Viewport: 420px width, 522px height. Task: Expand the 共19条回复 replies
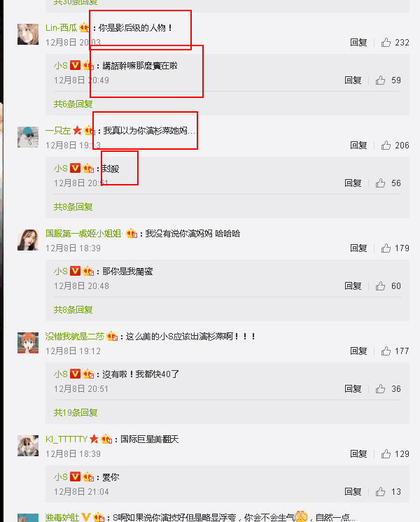[x=76, y=412]
